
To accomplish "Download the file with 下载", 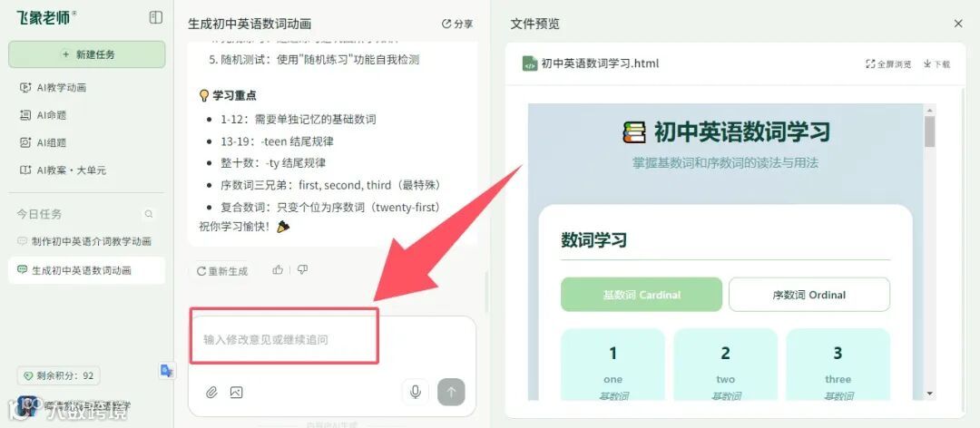I will click(936, 63).
